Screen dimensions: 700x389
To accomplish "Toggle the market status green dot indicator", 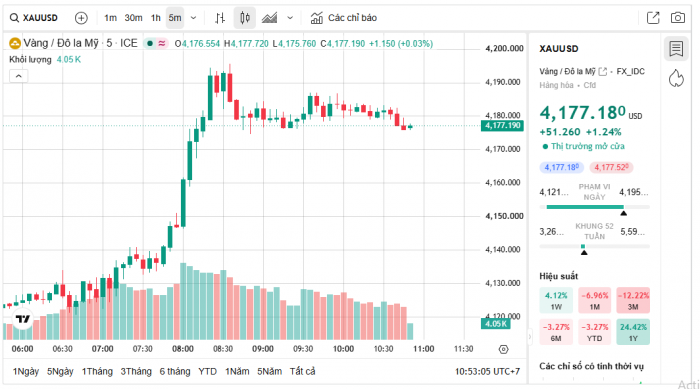I will (150, 43).
